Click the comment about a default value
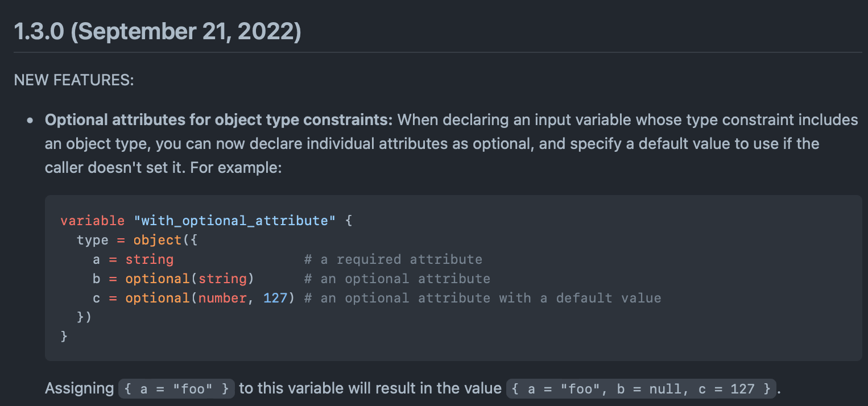The image size is (868, 406). (x=482, y=298)
